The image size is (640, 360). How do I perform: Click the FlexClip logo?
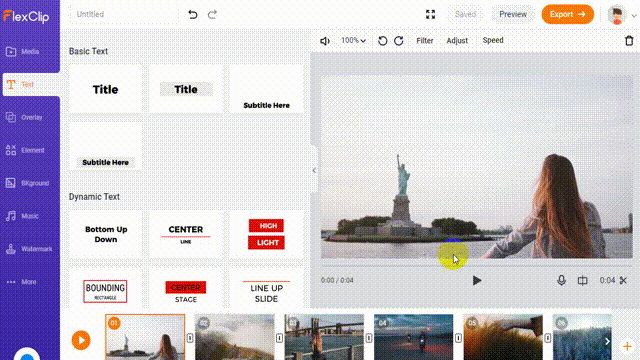[26, 16]
